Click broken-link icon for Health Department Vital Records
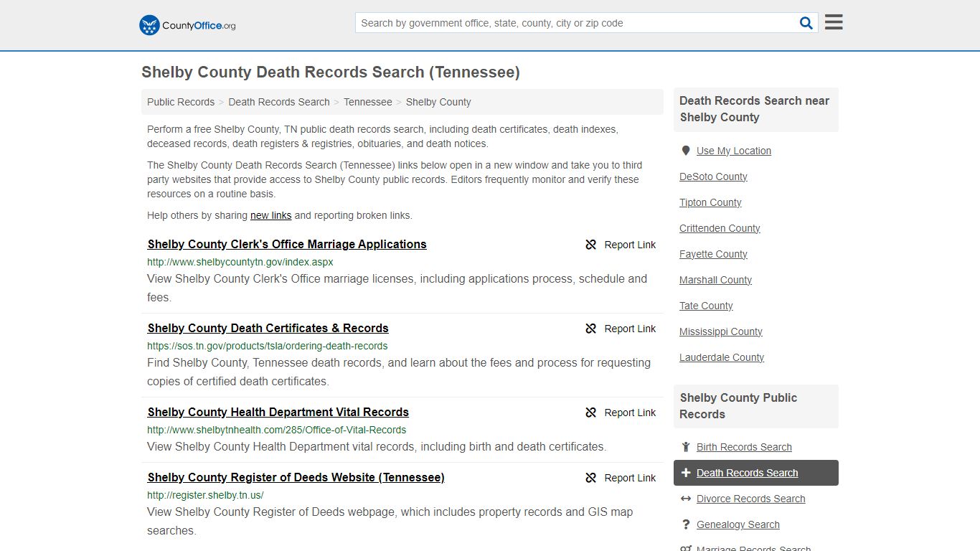Screen dimensions: 980x551 tap(591, 413)
